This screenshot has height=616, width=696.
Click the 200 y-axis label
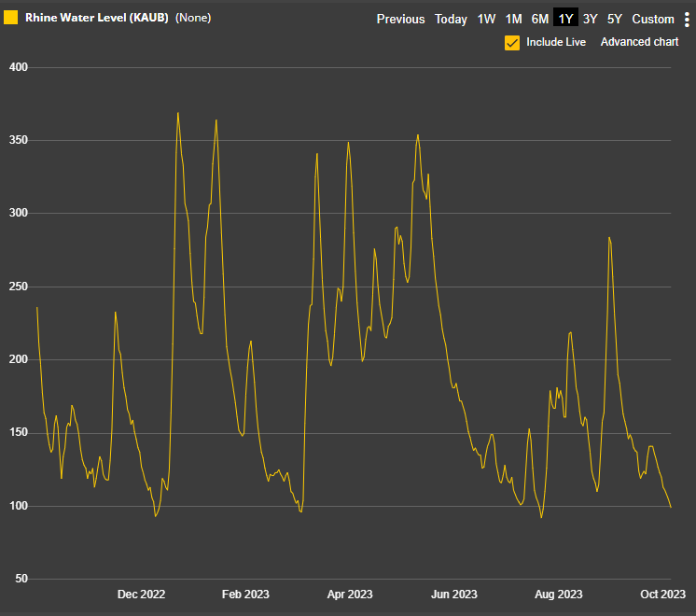[19, 359]
